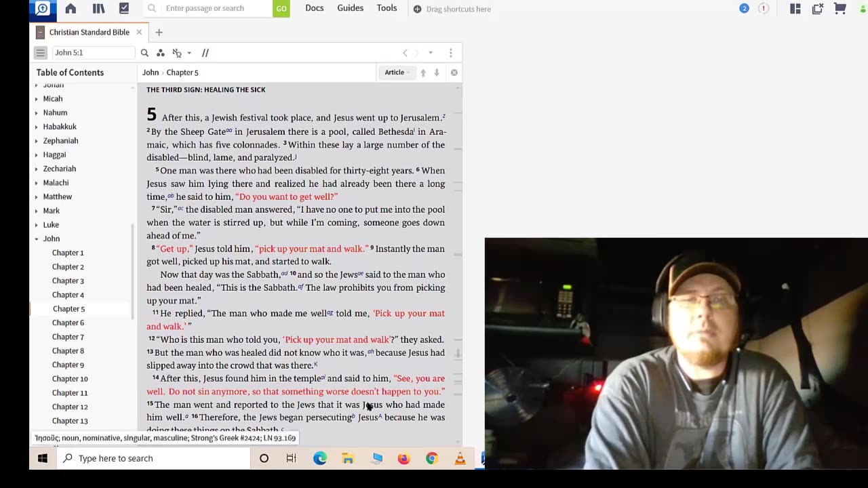Expand Micah in table of contents
This screenshot has width=868, height=488.
tap(37, 99)
